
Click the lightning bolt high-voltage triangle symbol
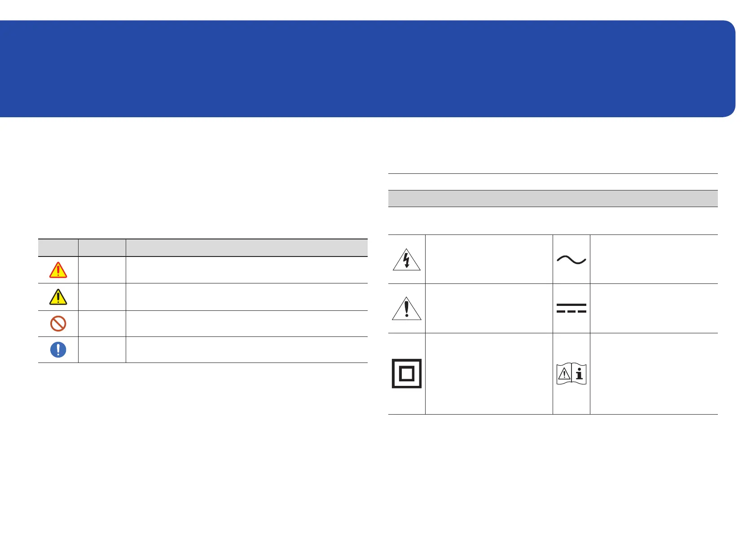[406, 260]
